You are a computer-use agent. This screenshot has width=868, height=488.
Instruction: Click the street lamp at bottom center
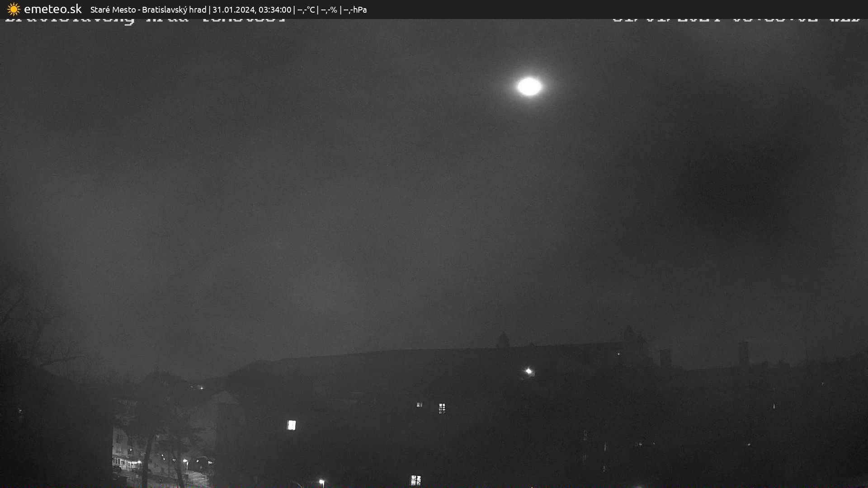click(321, 482)
